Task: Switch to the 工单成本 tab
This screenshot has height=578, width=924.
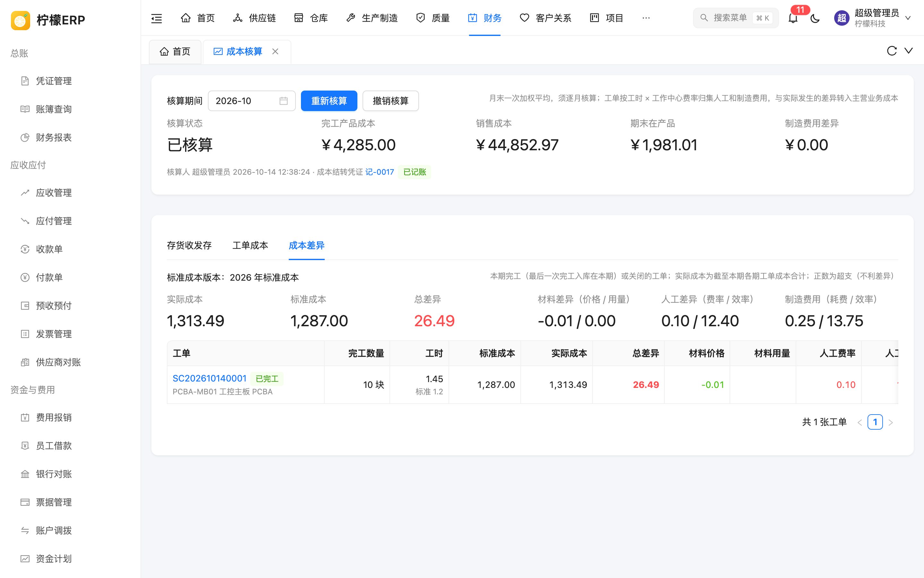Action: pos(250,245)
